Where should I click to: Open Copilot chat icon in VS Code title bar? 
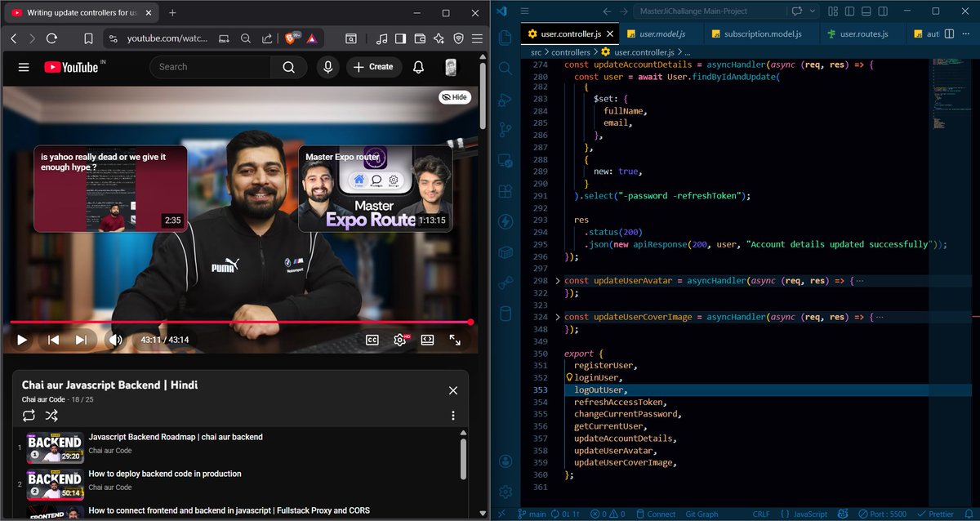click(796, 11)
